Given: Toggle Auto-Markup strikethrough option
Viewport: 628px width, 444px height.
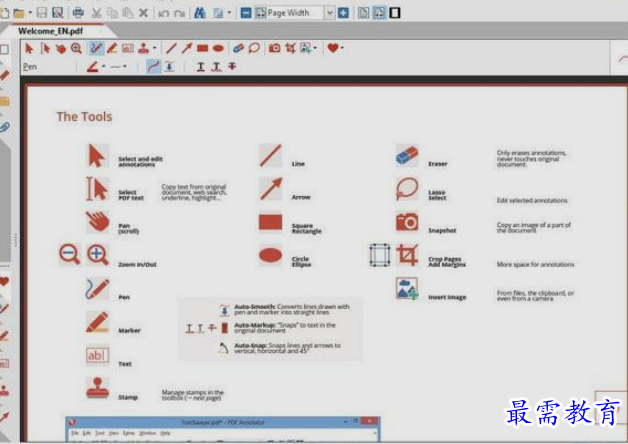Looking at the screenshot, I should (x=232, y=66).
